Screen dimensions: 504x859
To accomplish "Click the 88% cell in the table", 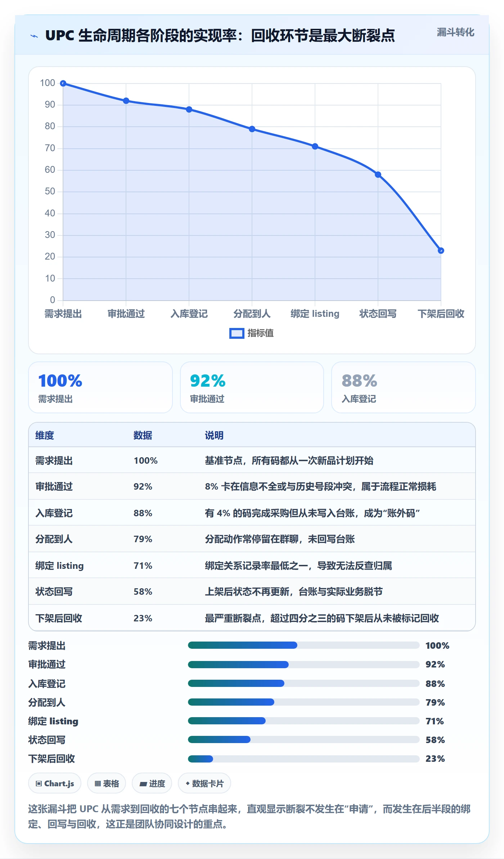I will click(x=143, y=513).
